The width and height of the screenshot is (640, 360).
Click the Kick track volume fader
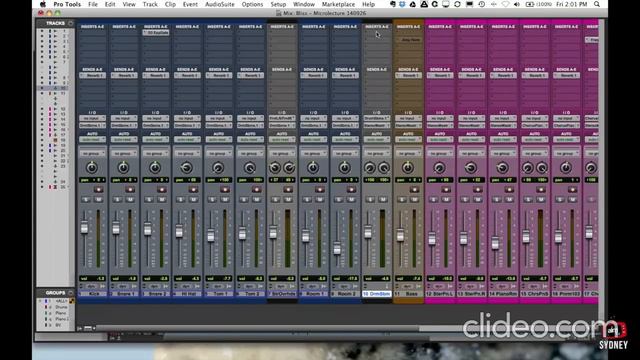(x=84, y=227)
